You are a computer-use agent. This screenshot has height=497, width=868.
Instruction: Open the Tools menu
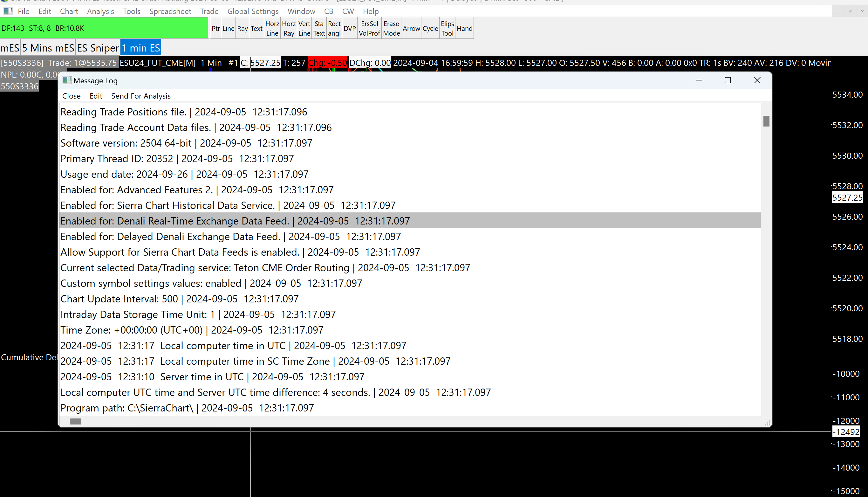pyautogui.click(x=132, y=11)
